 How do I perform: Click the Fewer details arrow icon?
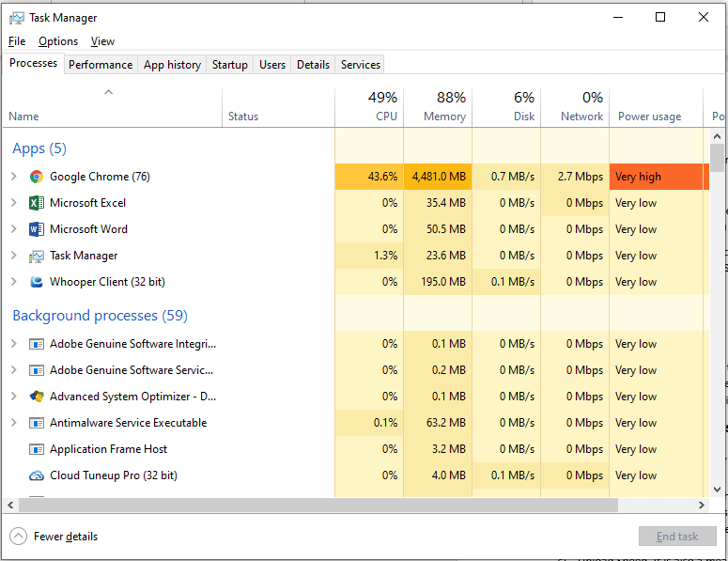(18, 537)
